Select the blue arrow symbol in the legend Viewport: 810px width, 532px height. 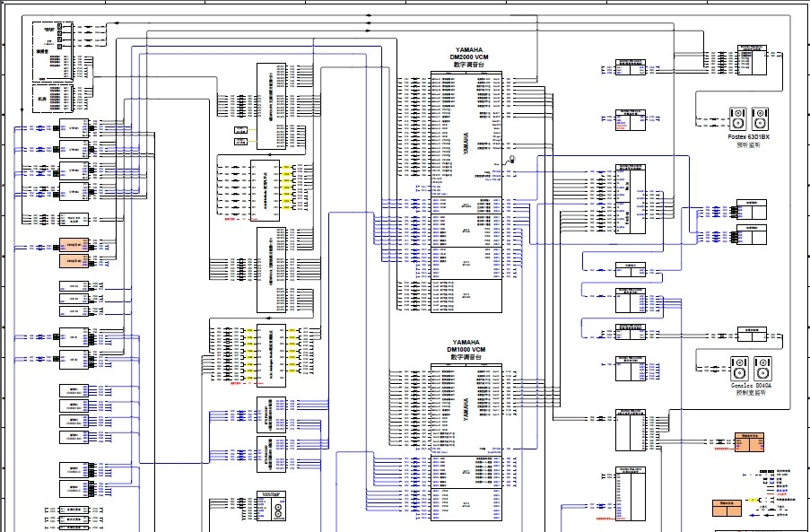tap(756, 516)
